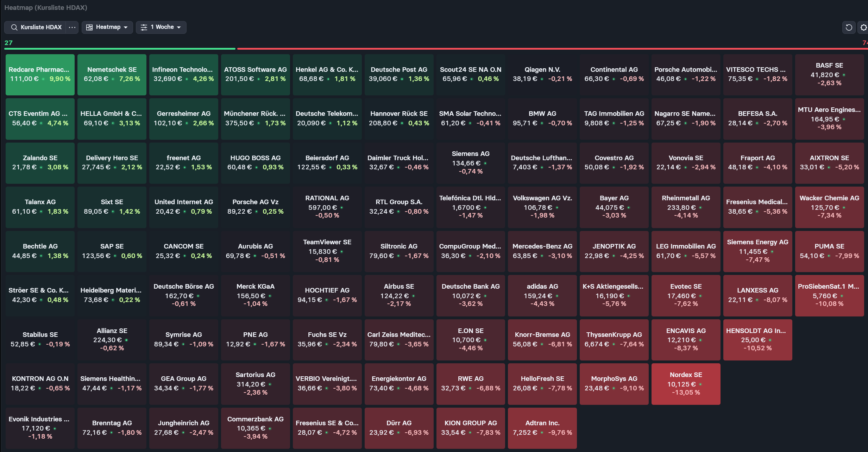Screen dimensions: 868x452
Task: Select the adidas AG tile
Action: 542,296
